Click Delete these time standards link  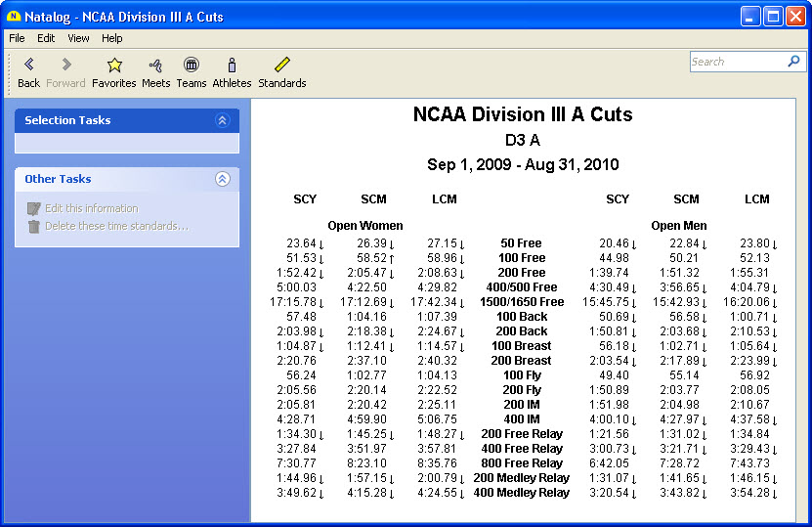point(116,226)
